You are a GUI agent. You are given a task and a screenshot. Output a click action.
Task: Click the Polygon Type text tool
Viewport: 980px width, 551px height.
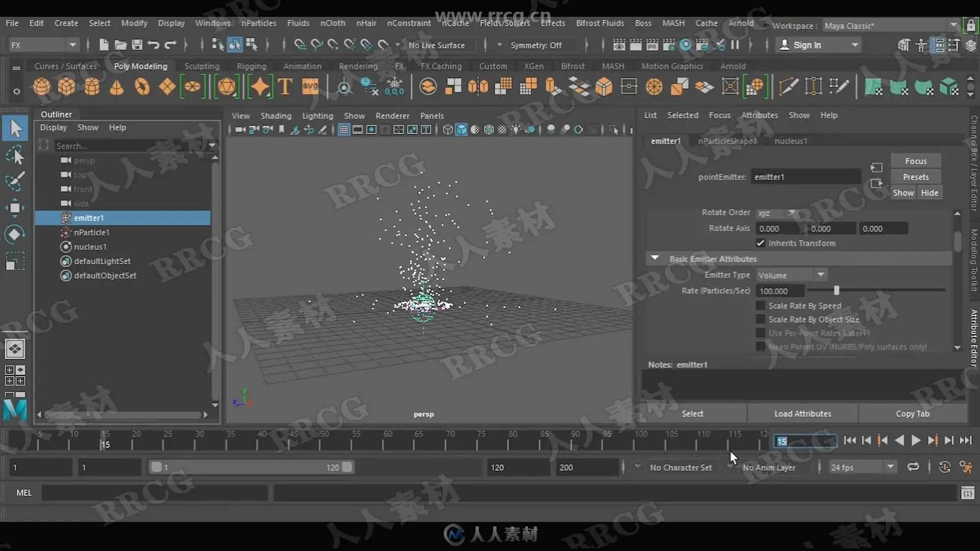coord(285,87)
